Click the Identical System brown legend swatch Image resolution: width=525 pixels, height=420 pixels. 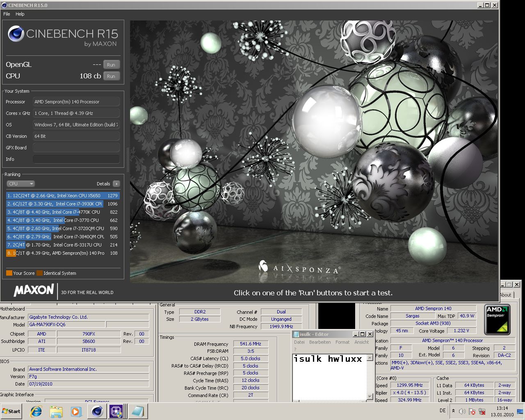point(39,273)
